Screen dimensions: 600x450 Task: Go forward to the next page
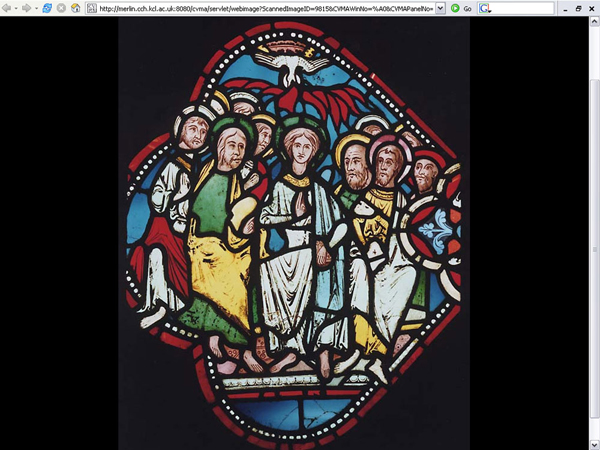click(26, 8)
